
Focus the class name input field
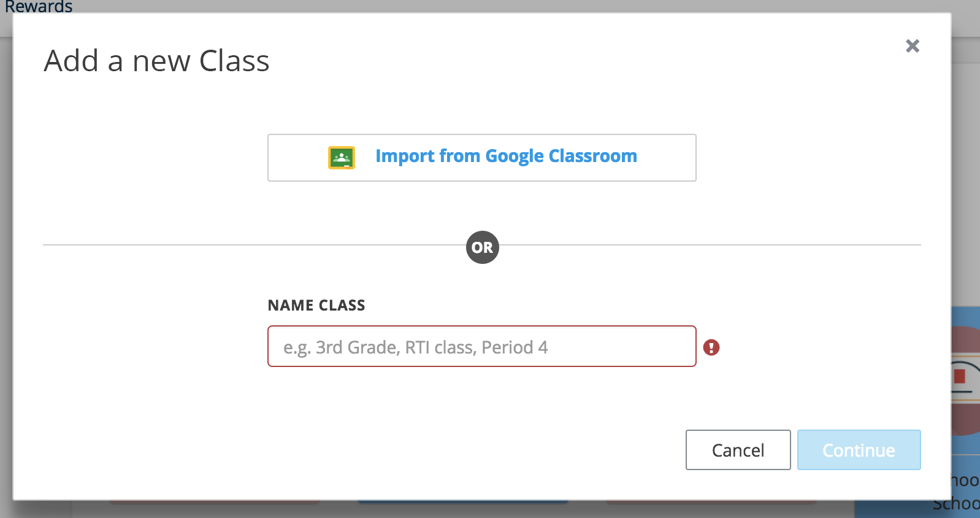(x=481, y=347)
